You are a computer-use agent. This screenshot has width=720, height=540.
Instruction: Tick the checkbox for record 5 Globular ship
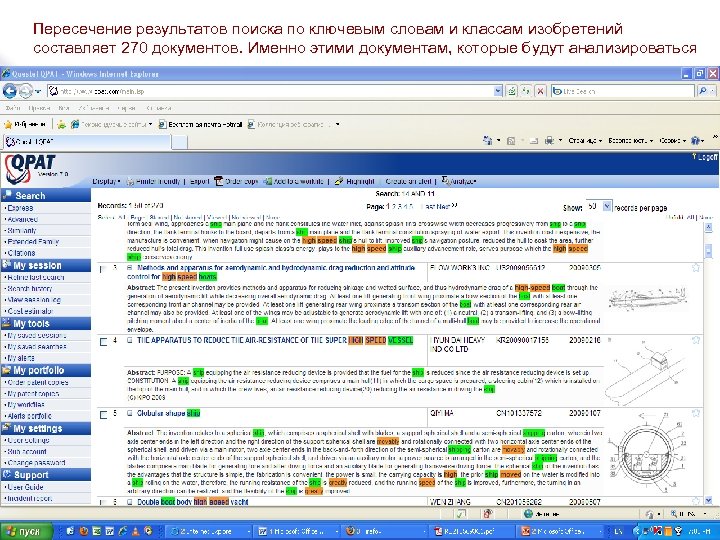(103, 415)
